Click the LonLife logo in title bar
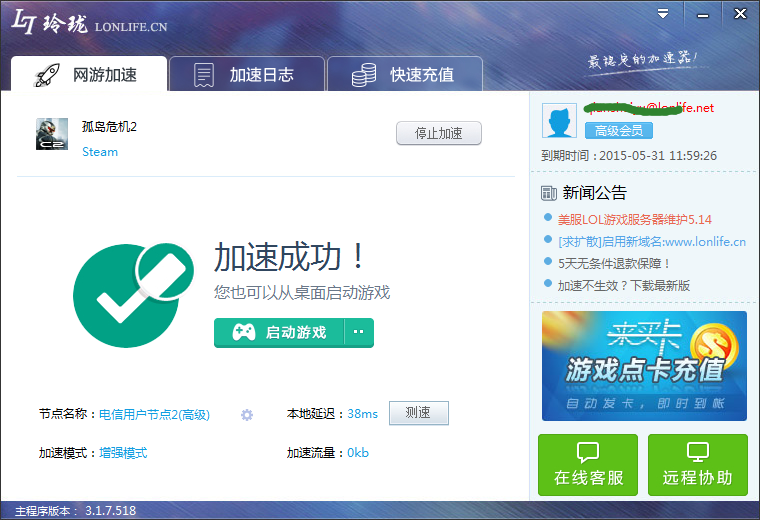Image resolution: width=760 pixels, height=520 pixels. (90, 22)
